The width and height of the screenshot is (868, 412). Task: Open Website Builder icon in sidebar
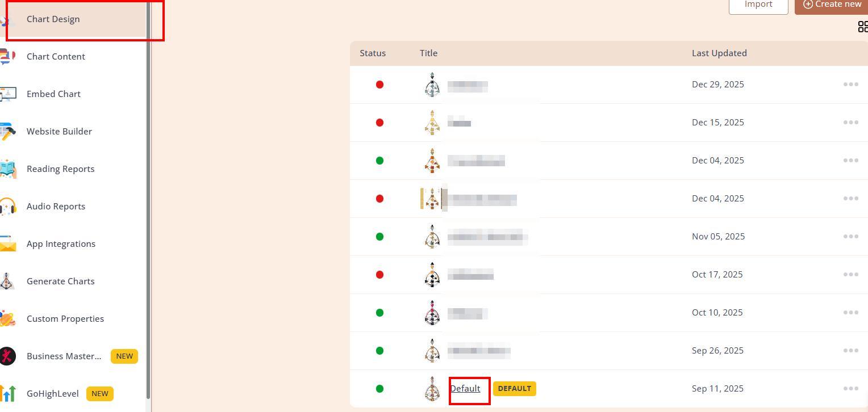(x=7, y=132)
